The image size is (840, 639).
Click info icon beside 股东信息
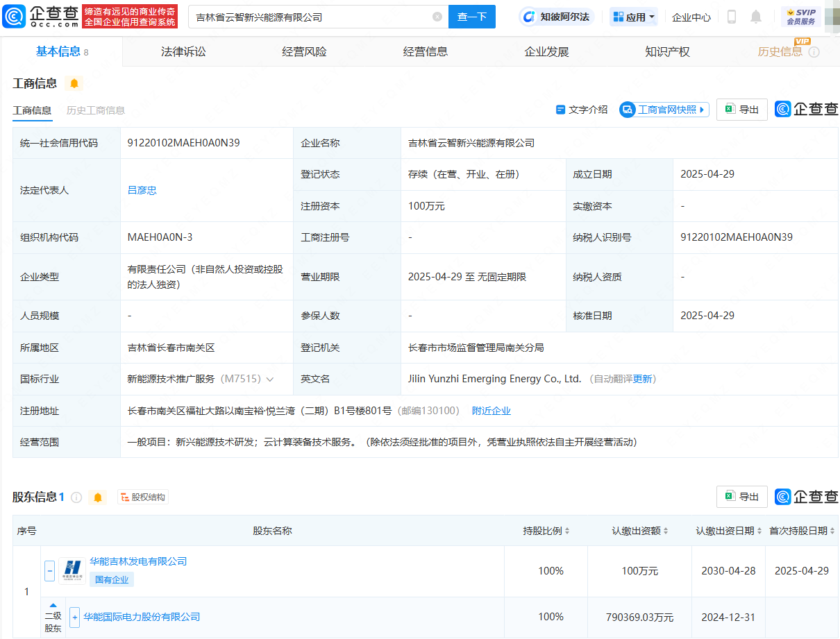(x=76, y=497)
